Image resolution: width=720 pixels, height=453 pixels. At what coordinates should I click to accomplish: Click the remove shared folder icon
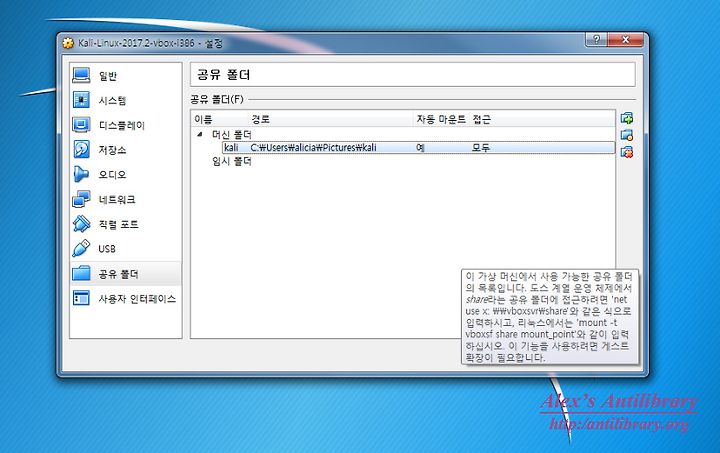click(627, 152)
